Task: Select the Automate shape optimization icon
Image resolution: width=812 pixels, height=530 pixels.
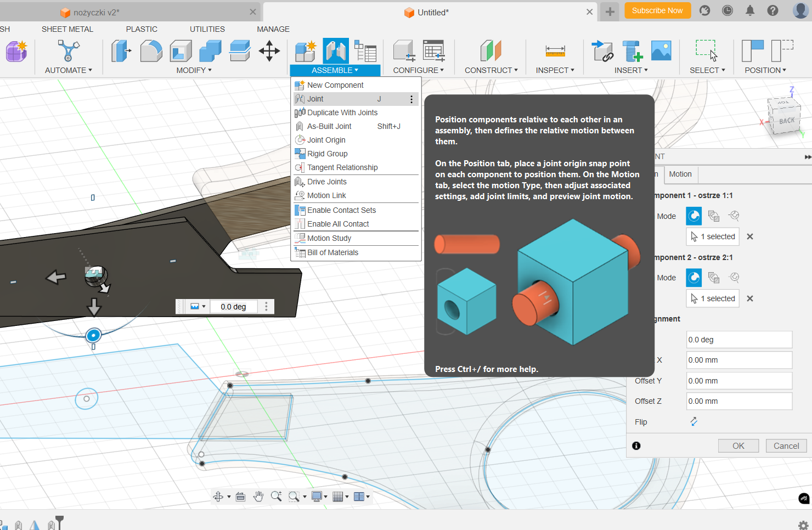Action: click(x=68, y=51)
